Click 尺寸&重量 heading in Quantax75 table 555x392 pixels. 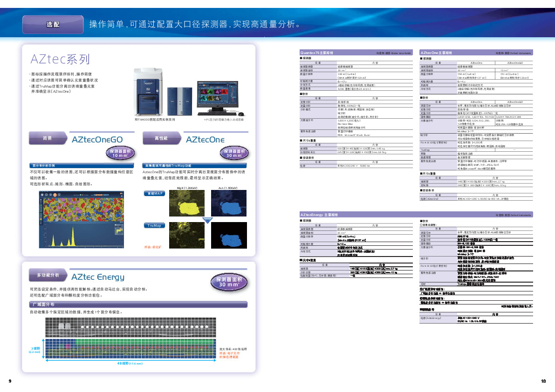point(308,140)
